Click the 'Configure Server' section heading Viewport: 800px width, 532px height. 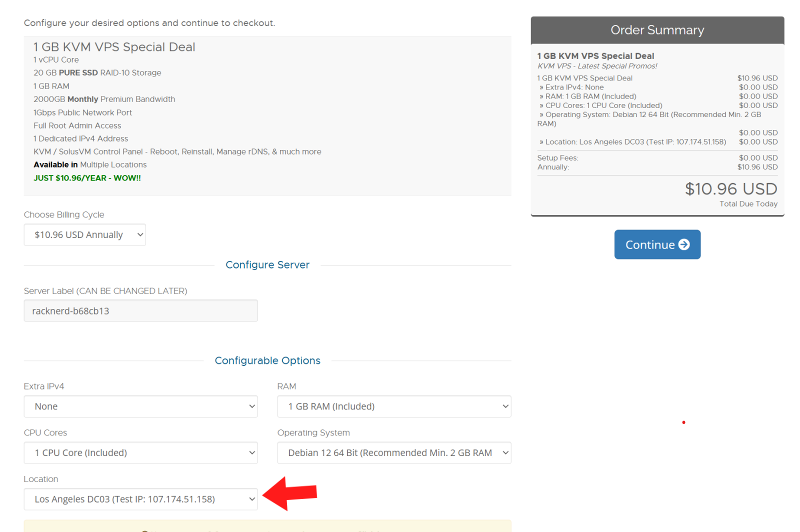267,265
